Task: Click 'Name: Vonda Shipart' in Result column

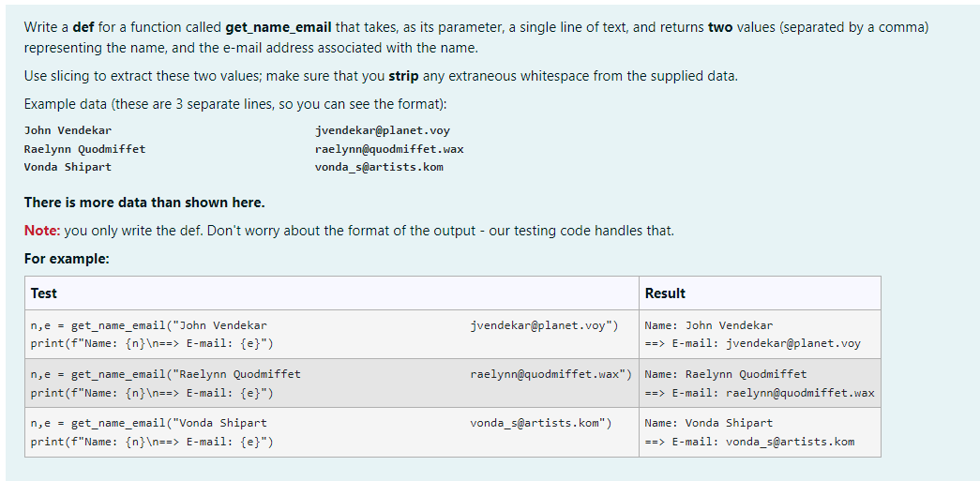Action: 709,423
